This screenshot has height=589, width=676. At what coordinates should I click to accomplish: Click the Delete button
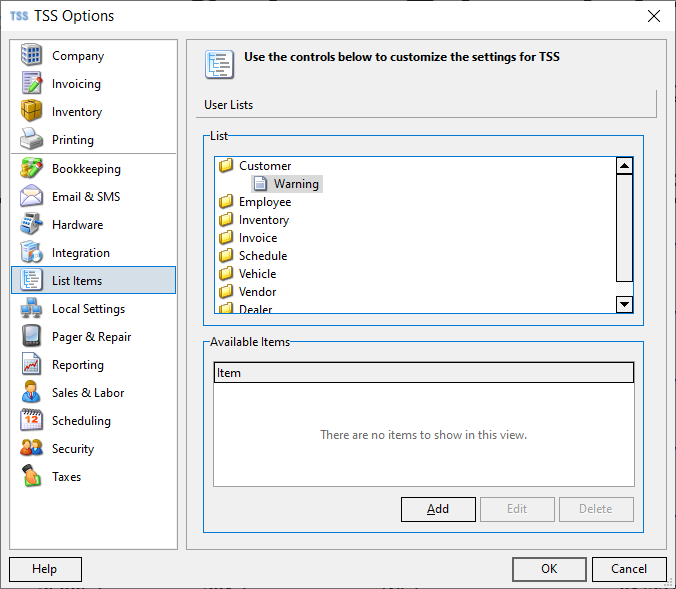pyautogui.click(x=596, y=509)
